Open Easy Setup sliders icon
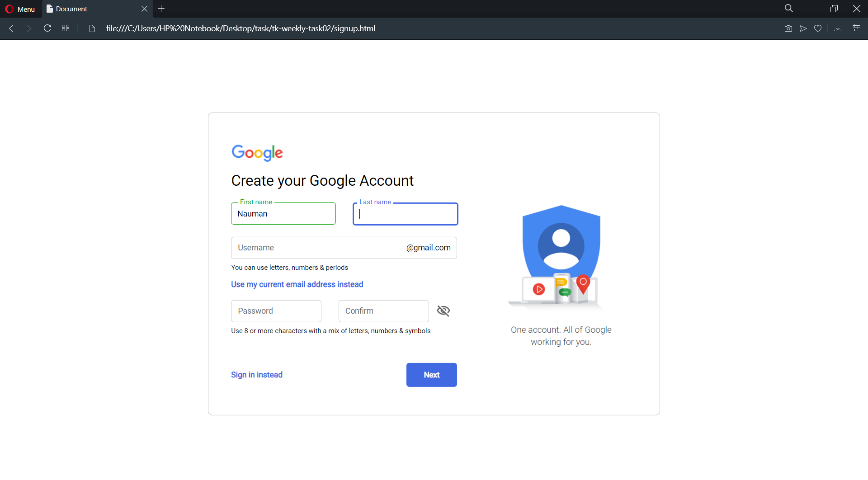The image size is (868, 480). [x=856, y=28]
